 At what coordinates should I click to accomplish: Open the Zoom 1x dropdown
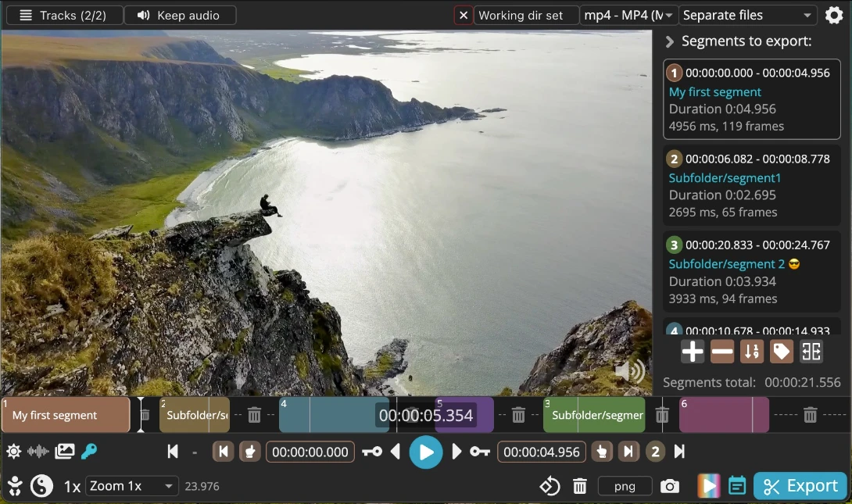132,486
